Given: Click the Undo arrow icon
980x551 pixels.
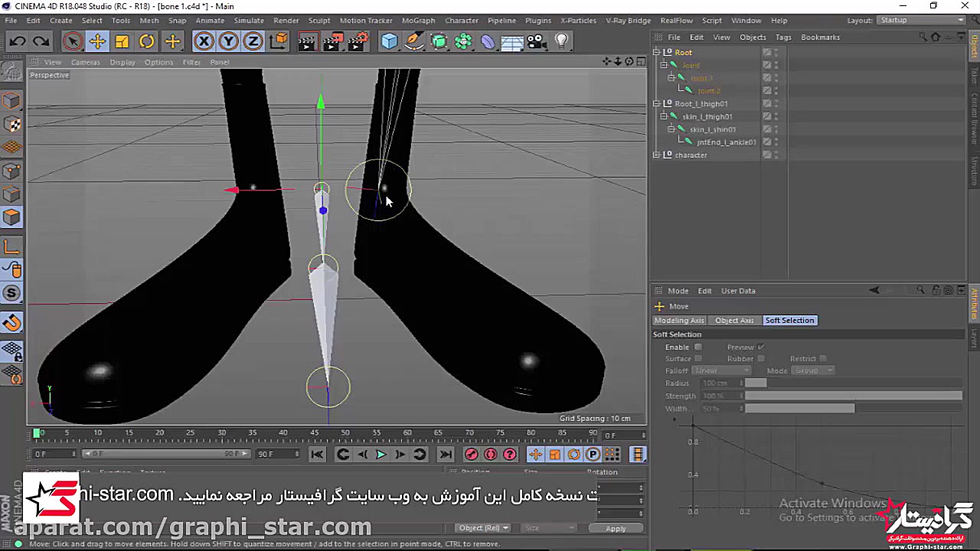Looking at the screenshot, I should (18, 41).
